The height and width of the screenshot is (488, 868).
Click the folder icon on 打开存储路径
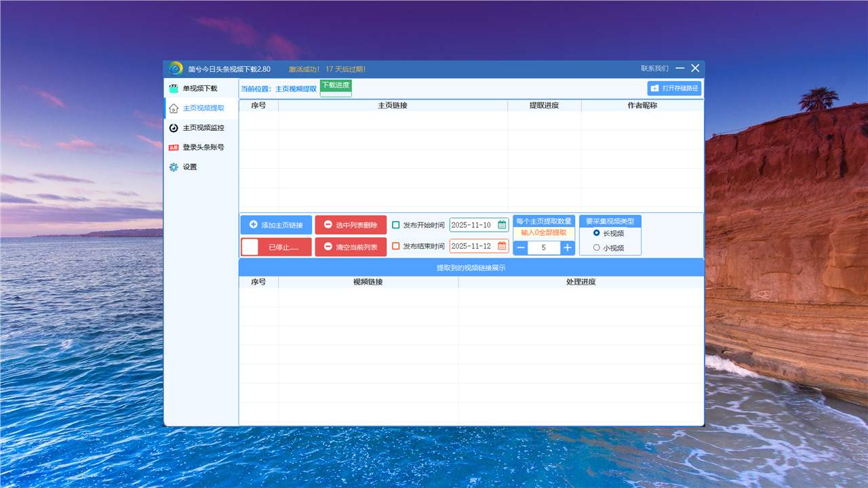tap(655, 88)
